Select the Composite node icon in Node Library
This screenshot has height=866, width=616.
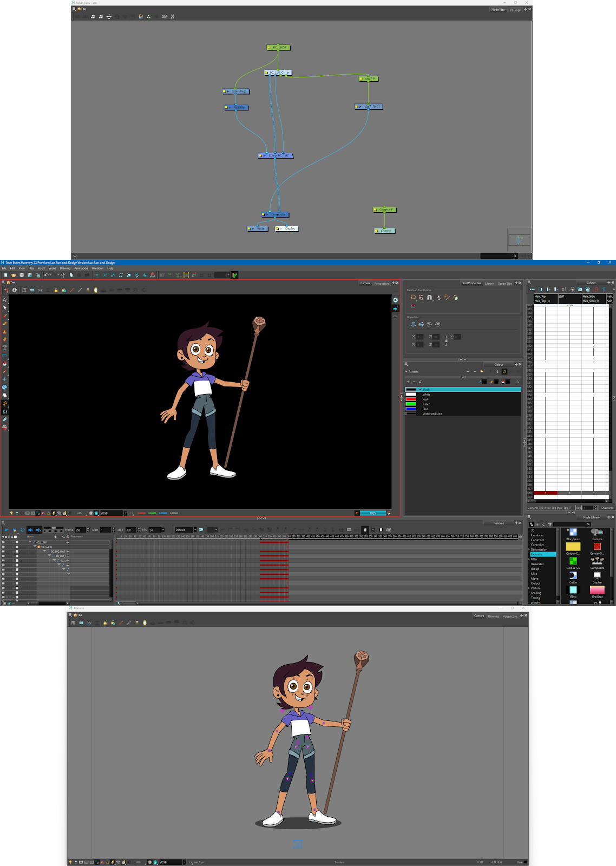[597, 561]
